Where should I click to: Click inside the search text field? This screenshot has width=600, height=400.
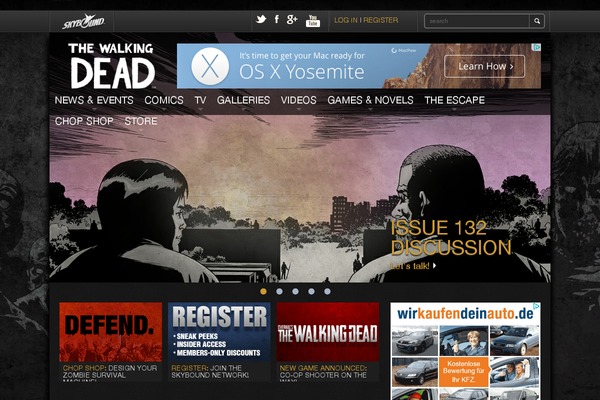[477, 21]
